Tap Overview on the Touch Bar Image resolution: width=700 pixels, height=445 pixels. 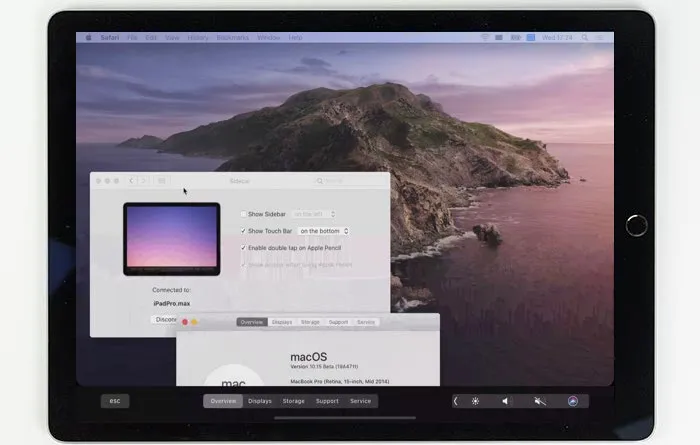click(x=223, y=401)
